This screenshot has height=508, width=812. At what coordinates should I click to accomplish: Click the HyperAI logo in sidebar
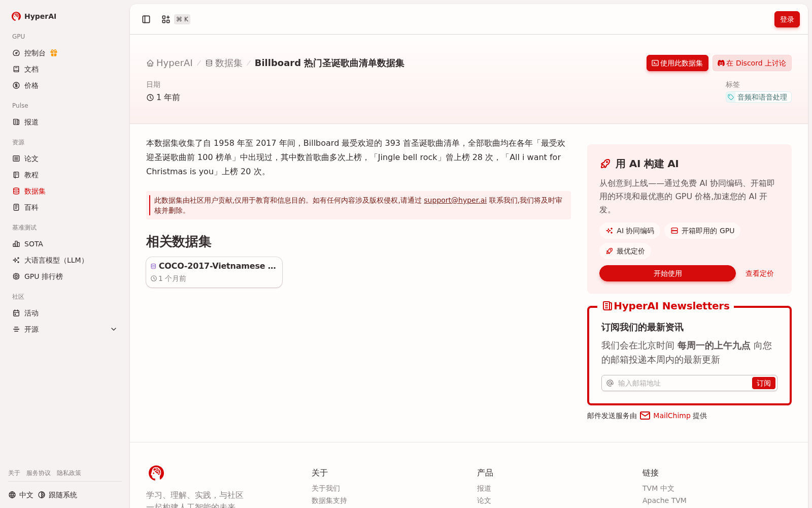tap(34, 16)
